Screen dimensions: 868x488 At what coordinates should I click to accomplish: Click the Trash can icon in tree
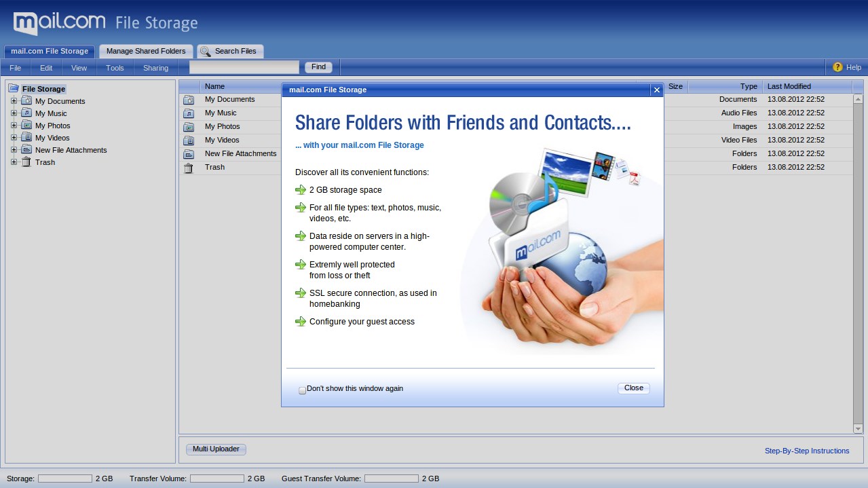26,162
